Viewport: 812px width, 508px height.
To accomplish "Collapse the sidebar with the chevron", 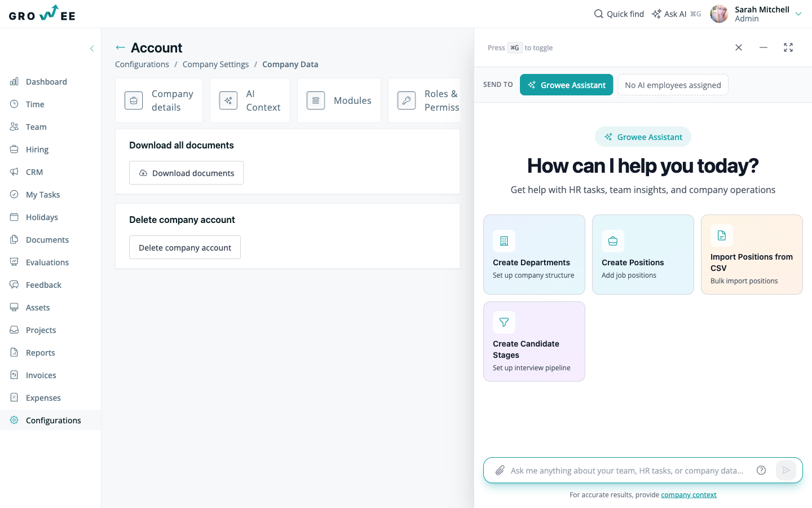I will point(92,49).
